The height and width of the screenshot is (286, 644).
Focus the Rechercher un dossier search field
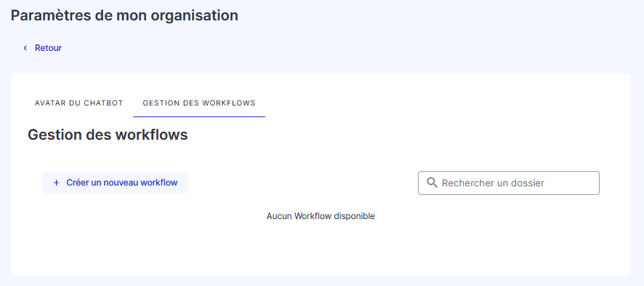click(509, 183)
